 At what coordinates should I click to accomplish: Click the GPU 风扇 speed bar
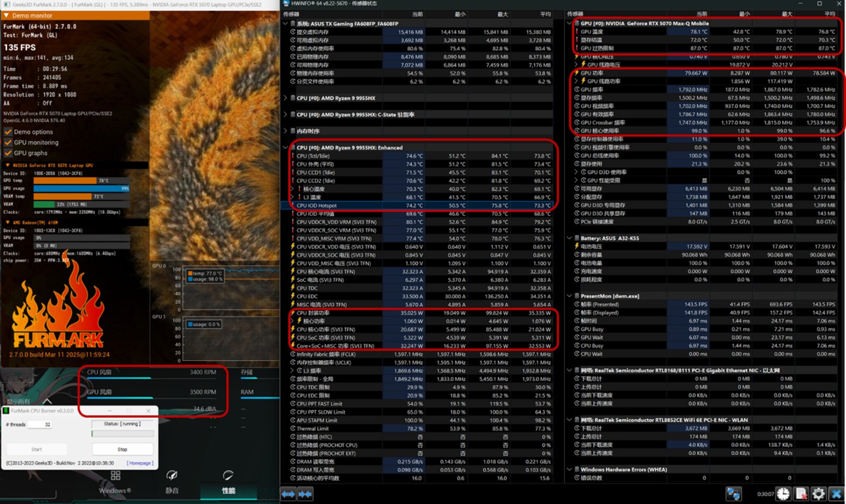pos(151,398)
